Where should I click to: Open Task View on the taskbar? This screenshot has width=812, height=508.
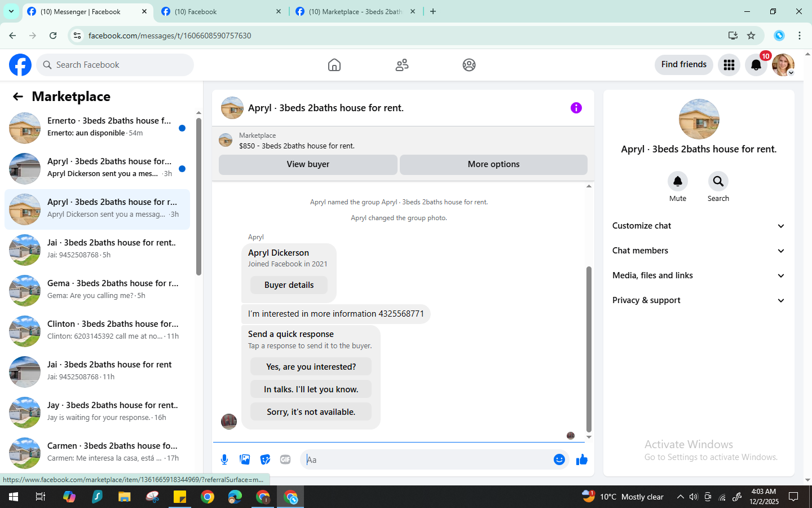tap(41, 497)
